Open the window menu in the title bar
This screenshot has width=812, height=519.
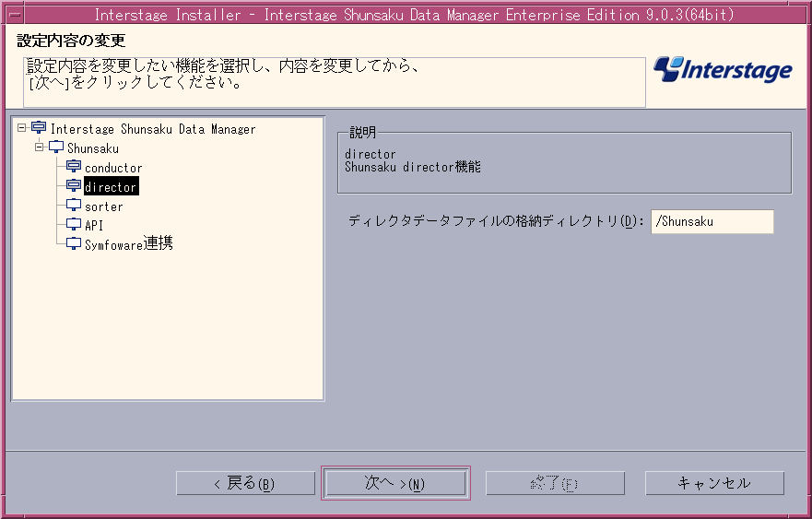point(15,15)
